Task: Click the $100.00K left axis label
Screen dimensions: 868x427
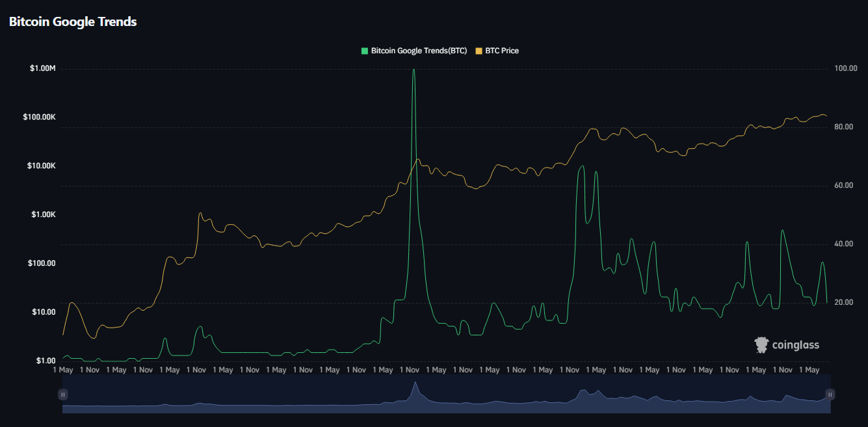Action: click(x=40, y=117)
